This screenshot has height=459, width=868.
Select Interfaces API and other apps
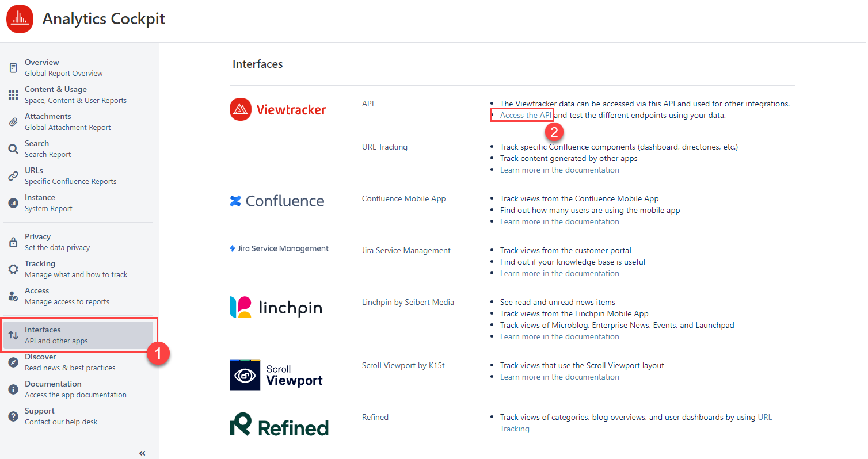tap(56, 335)
